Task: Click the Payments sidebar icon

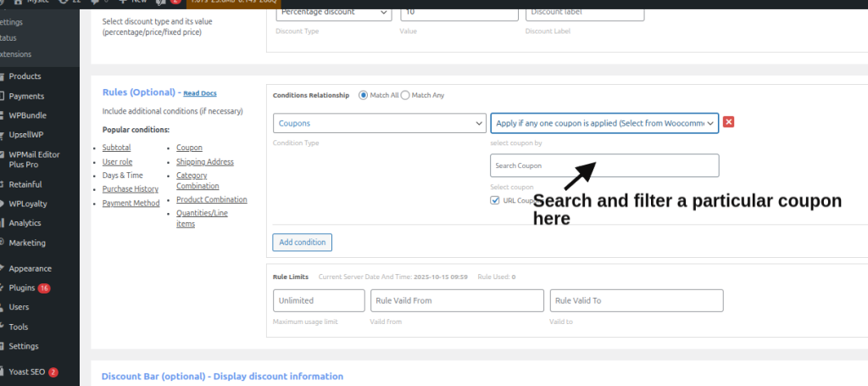Action: point(3,96)
